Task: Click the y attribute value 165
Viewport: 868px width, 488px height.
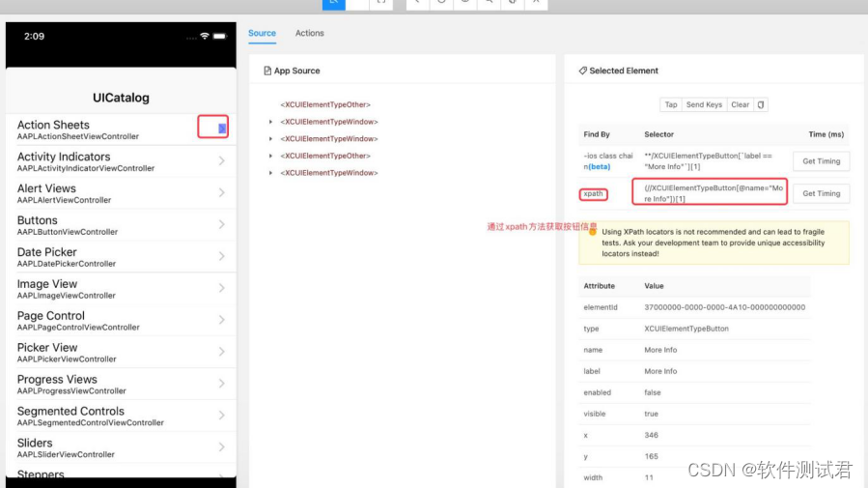Action: tap(651, 456)
